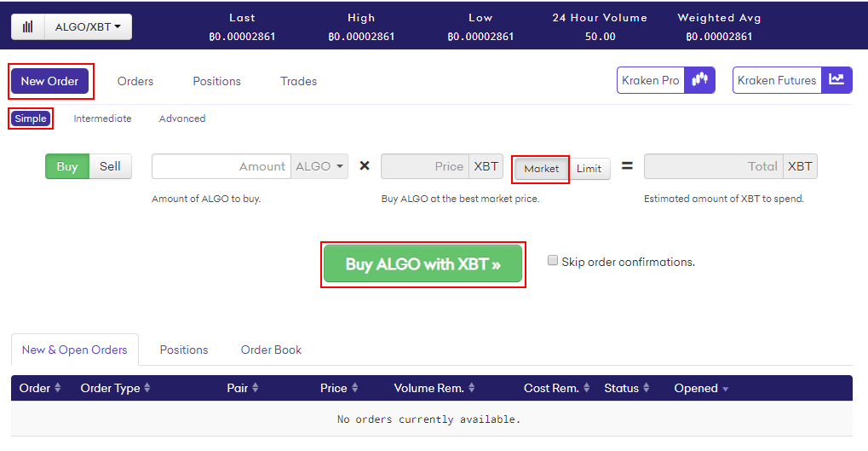Open the Trades tab

point(298,81)
